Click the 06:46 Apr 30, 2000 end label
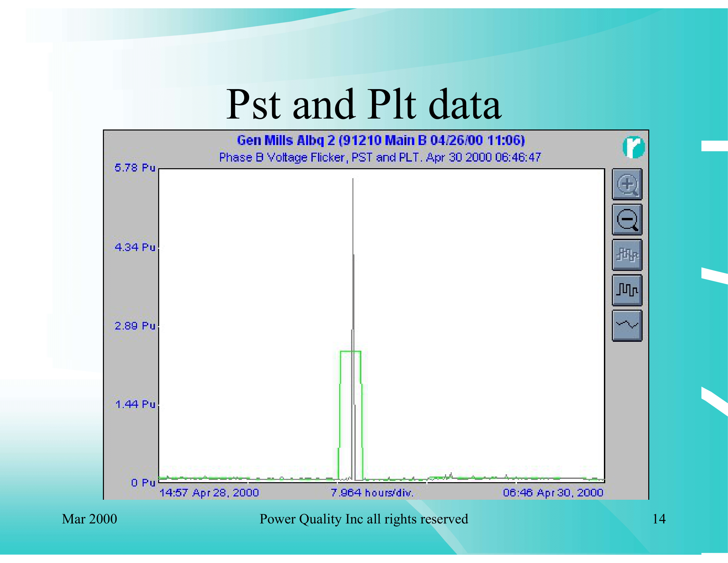 [553, 493]
